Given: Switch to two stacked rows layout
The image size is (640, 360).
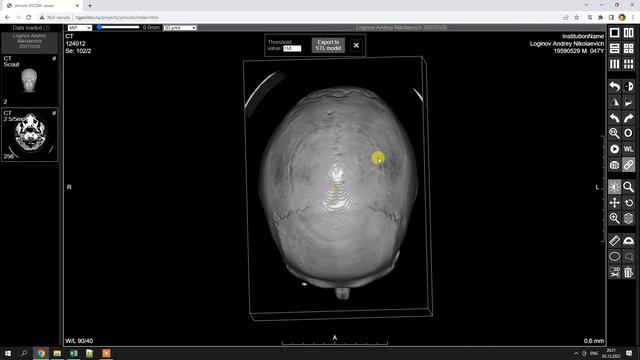Looking at the screenshot, I should pyautogui.click(x=614, y=48).
